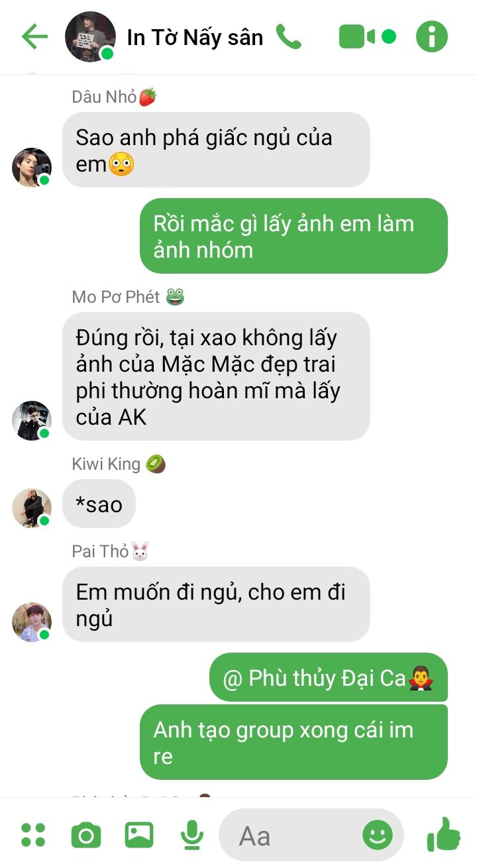Tap Dâu Nhỏ's profile picture

32,167
